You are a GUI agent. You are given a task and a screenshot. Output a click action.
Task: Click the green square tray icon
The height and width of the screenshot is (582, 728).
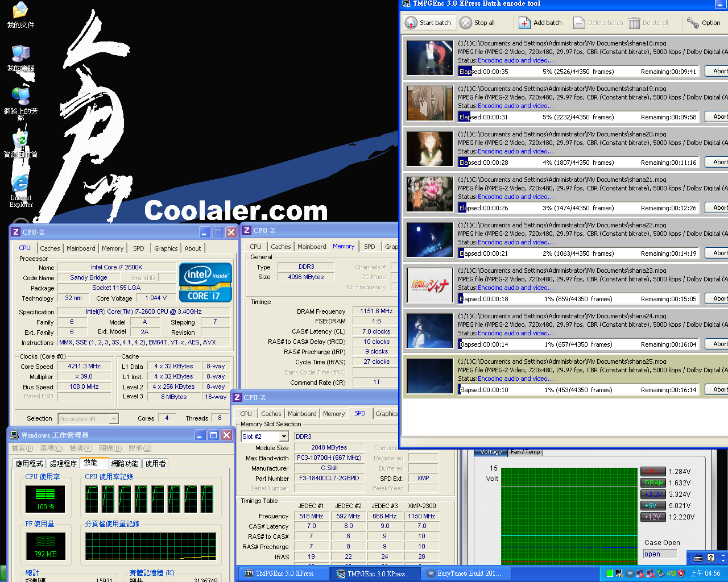pos(610,573)
